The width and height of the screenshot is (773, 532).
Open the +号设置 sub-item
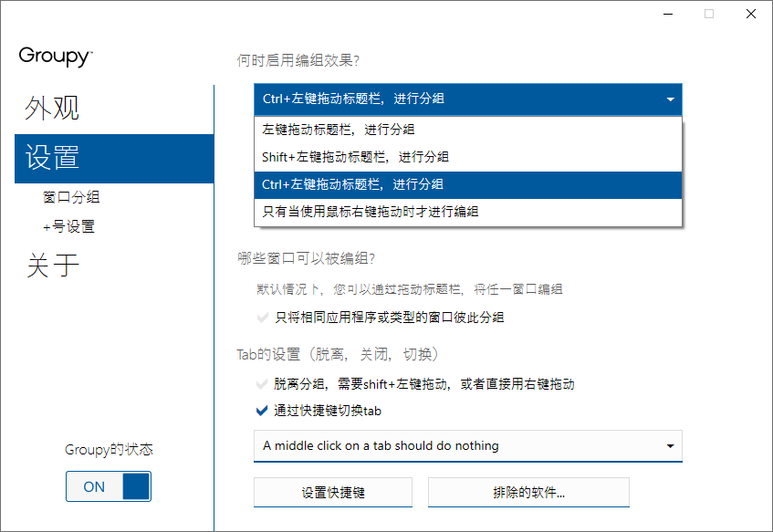pyautogui.click(x=68, y=226)
